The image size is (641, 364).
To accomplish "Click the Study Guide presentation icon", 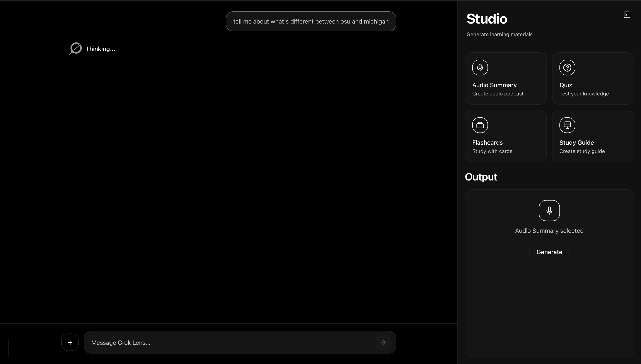I will (x=567, y=125).
